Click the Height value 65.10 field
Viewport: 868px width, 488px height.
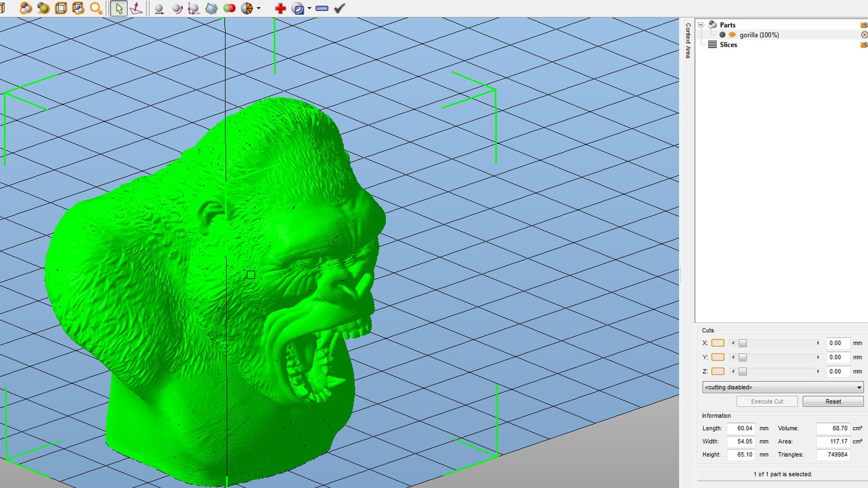pos(741,455)
